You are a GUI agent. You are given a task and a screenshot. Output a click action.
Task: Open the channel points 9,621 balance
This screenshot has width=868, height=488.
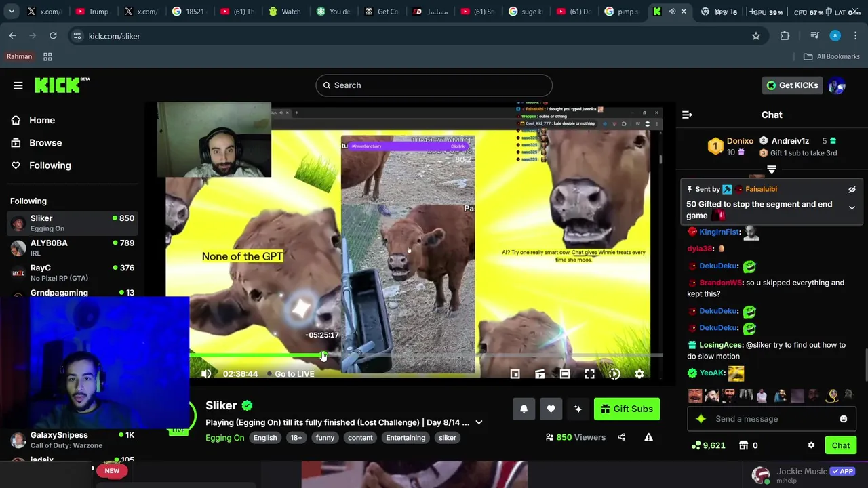pyautogui.click(x=708, y=445)
